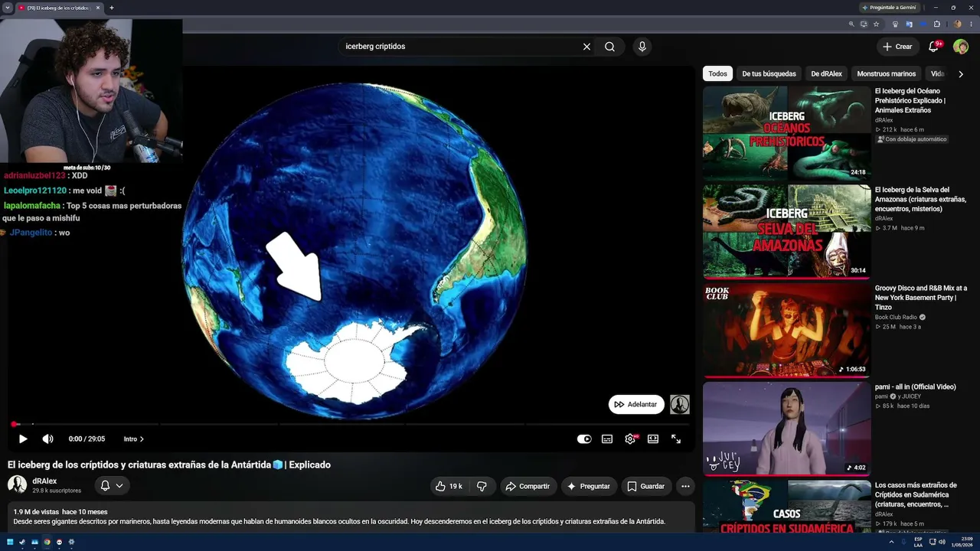Select the 'Monstruos marinos' chip
The width and height of the screenshot is (980, 551).
pyautogui.click(x=886, y=73)
